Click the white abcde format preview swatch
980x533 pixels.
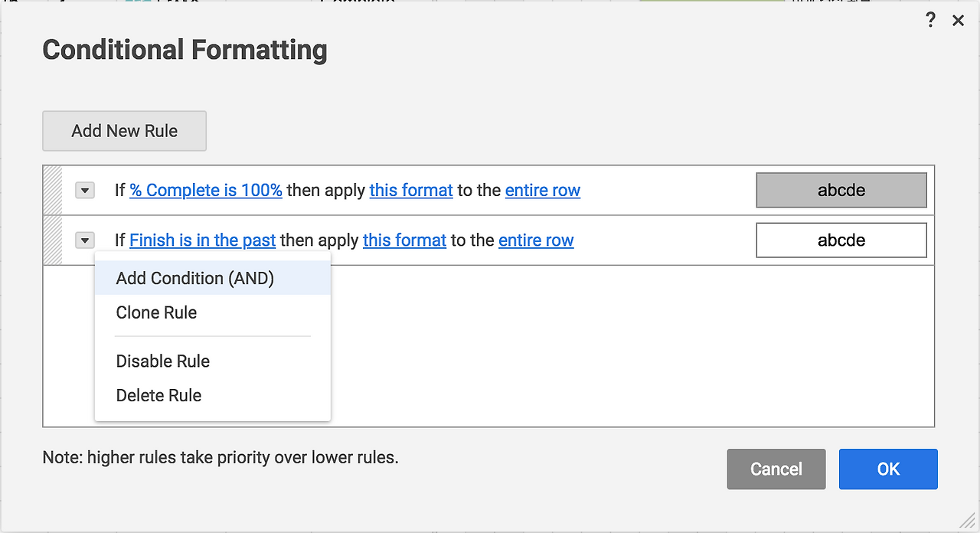coord(841,240)
